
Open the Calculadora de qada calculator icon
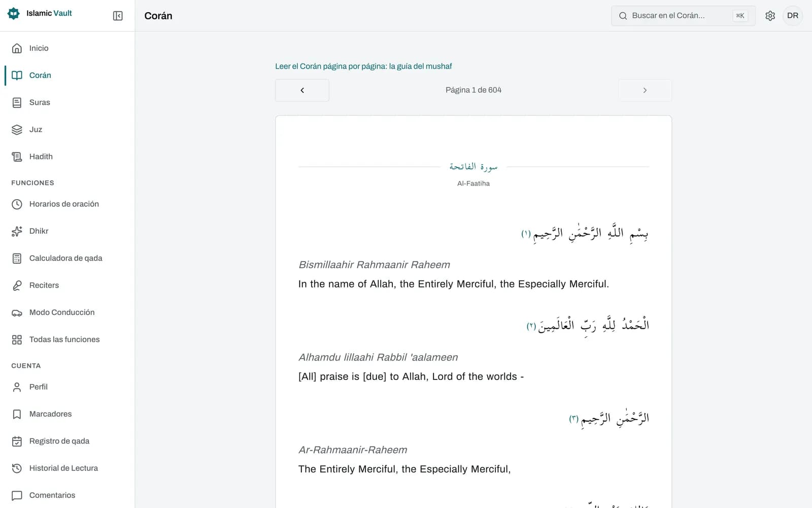coord(17,258)
